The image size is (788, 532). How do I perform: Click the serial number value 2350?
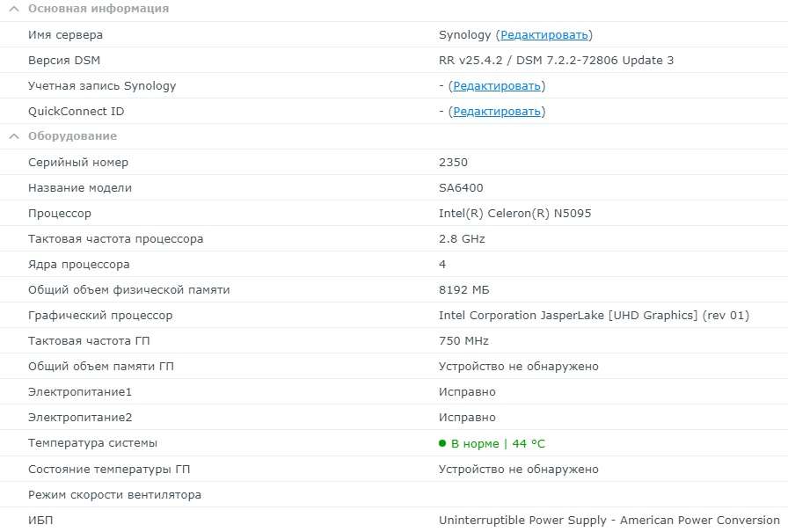[x=453, y=163]
